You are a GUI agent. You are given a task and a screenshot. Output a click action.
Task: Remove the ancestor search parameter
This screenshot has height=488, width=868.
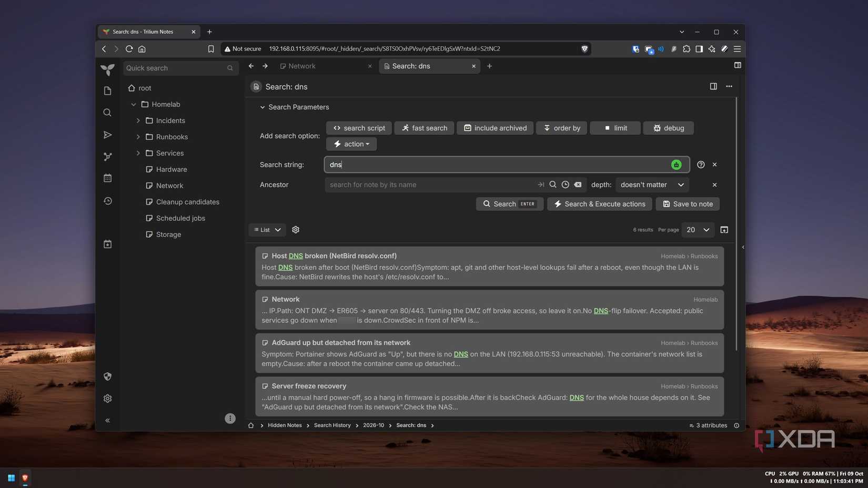tap(714, 185)
